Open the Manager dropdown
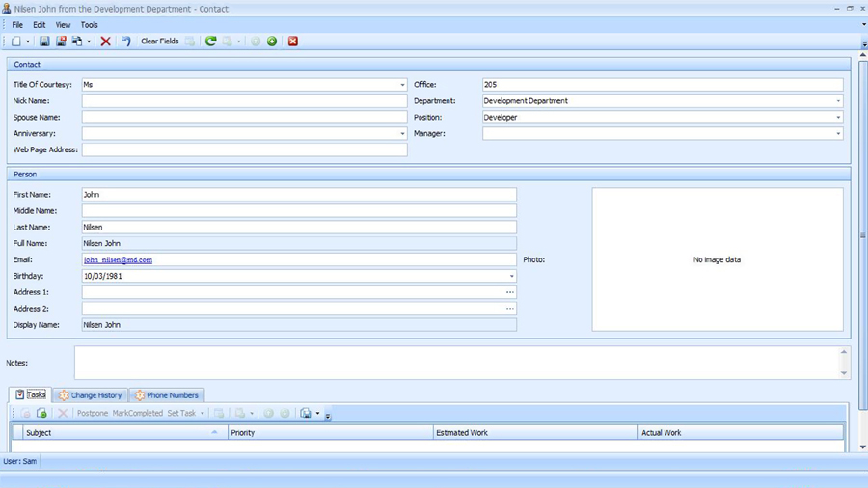 (838, 134)
